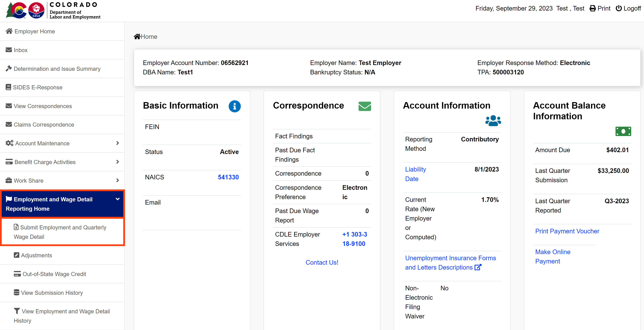Screen dimensions: 644x330
Task: Click the Contact Us link
Action: (322, 262)
